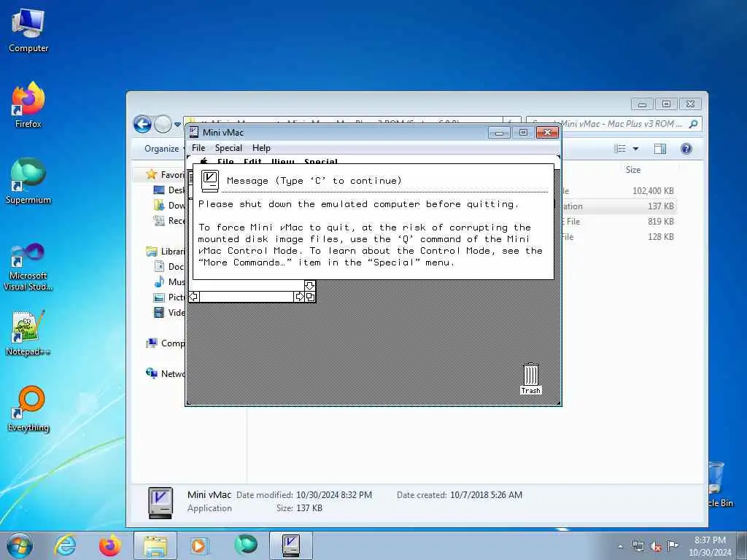Click Mini vMac icon in details pane
This screenshot has height=560, width=747.
click(x=160, y=502)
